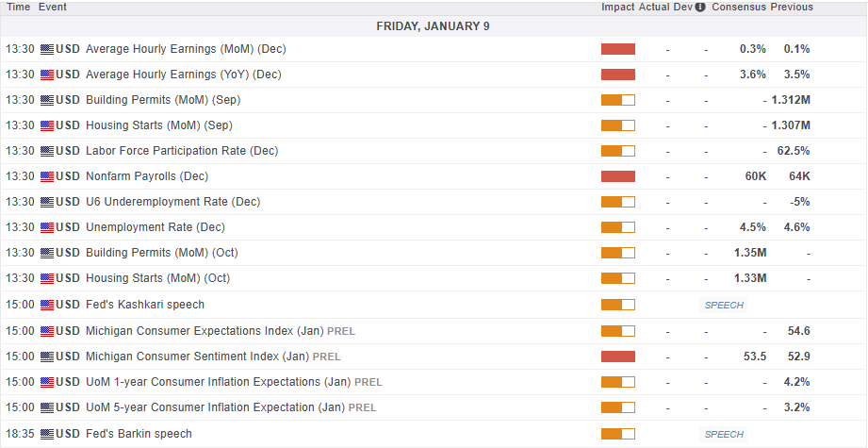The height and width of the screenshot is (448, 868).
Task: Click the US flag beside Fed's Kashkari speech
Action: (x=47, y=305)
